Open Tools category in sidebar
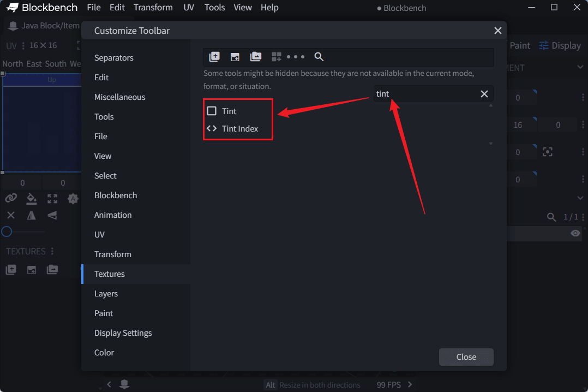This screenshot has height=392, width=588. pos(136,117)
